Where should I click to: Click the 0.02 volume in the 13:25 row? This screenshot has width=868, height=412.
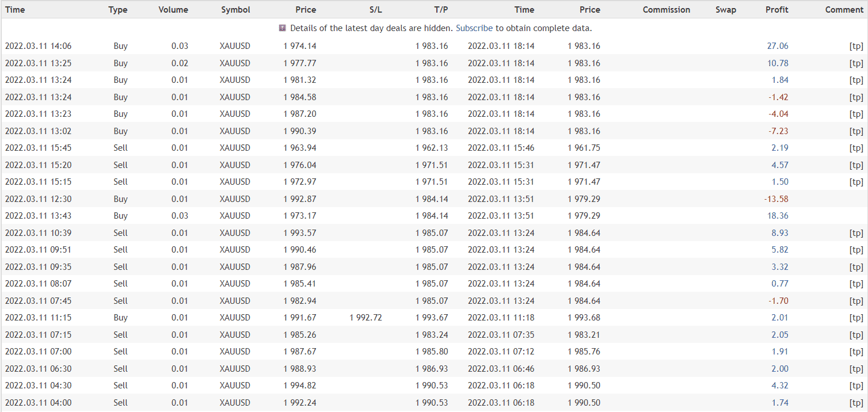(x=180, y=63)
